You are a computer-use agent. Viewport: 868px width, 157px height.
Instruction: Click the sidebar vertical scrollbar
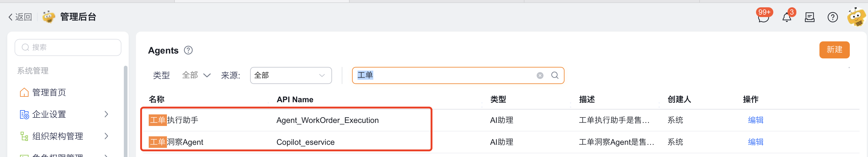click(126, 111)
